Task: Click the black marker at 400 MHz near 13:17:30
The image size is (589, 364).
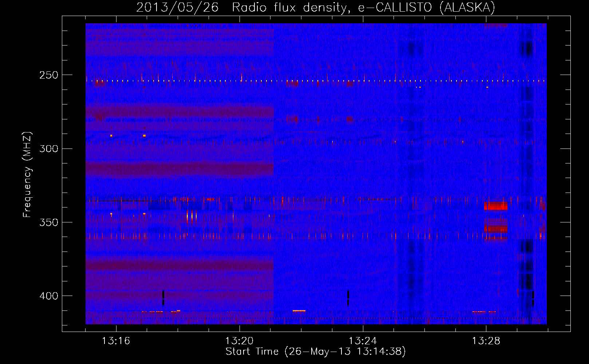Action: (163, 297)
